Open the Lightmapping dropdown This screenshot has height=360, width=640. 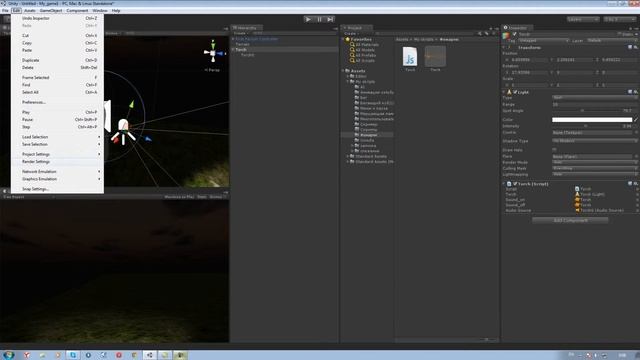click(x=595, y=174)
